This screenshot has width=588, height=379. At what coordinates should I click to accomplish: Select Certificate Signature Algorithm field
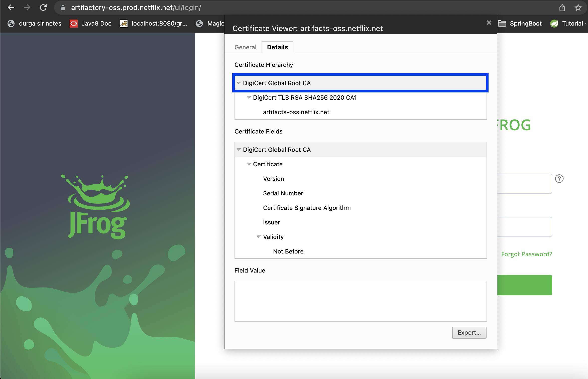[x=361, y=208]
